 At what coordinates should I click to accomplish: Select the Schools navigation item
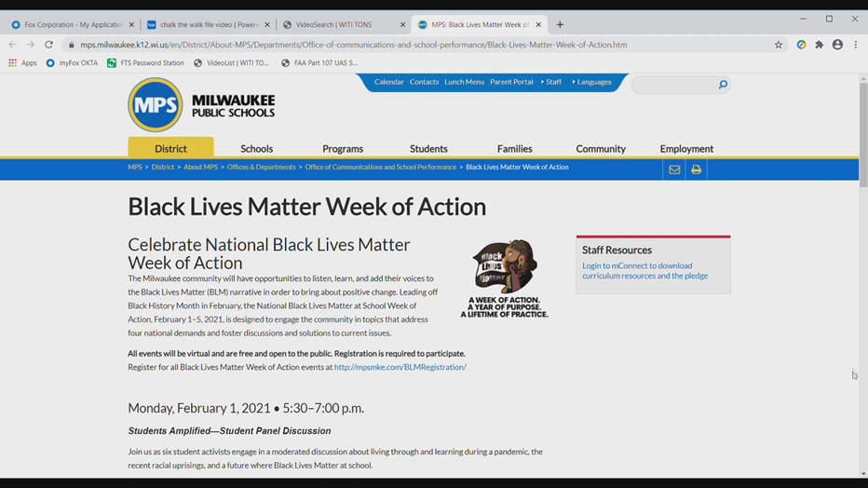coord(257,149)
